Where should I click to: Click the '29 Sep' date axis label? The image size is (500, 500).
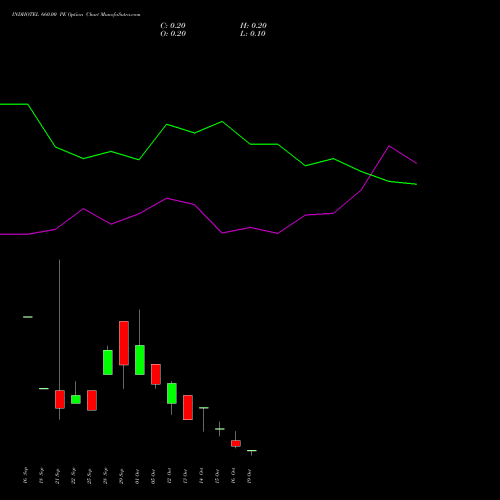pyautogui.click(x=121, y=476)
